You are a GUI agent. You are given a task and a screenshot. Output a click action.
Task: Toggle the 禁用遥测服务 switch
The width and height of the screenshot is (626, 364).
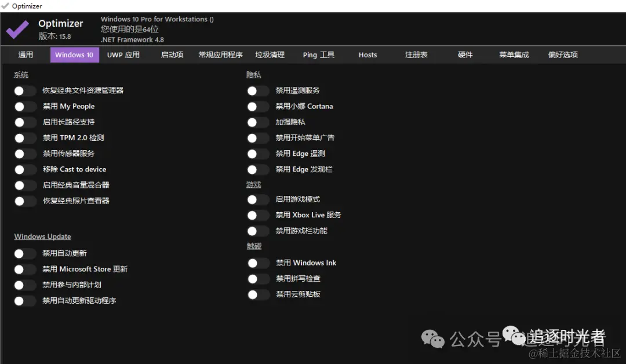point(257,91)
